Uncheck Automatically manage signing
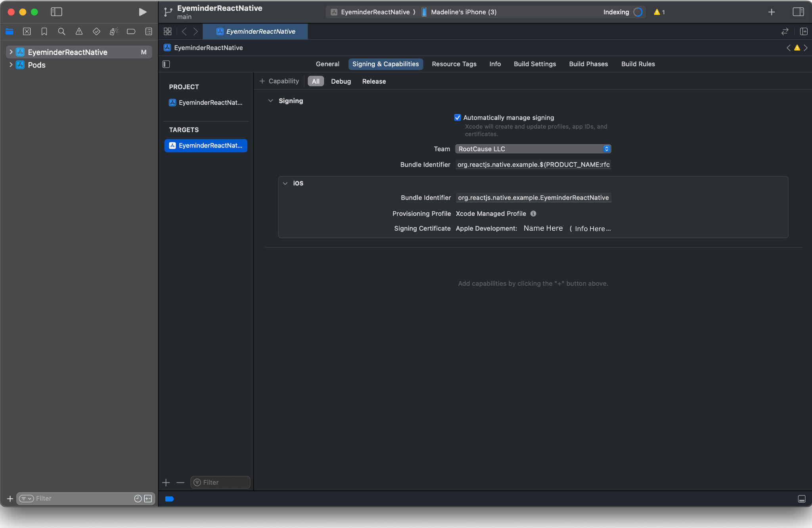 pyautogui.click(x=457, y=118)
